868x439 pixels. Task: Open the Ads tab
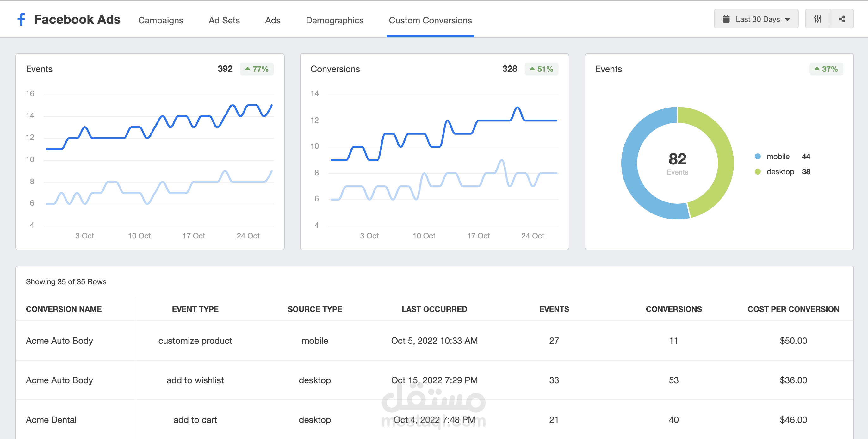point(273,20)
